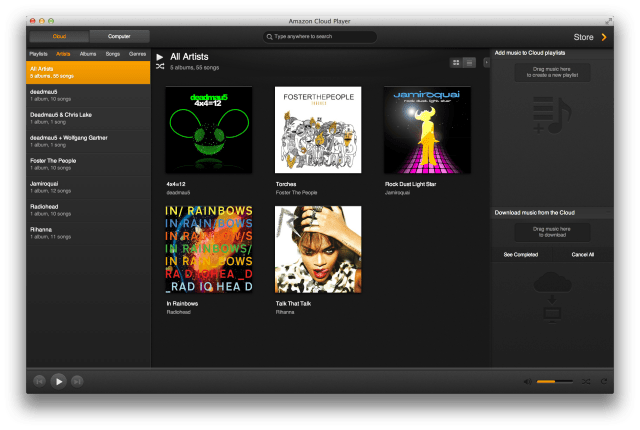Toggle repeat in the playback bar
The height and width of the screenshot is (430, 640).
click(604, 381)
